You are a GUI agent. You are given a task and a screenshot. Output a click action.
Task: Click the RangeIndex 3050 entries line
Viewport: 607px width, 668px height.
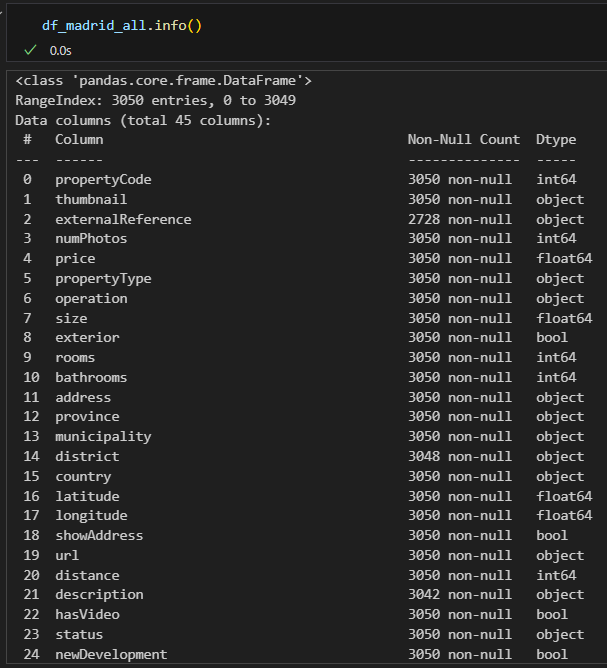(155, 100)
